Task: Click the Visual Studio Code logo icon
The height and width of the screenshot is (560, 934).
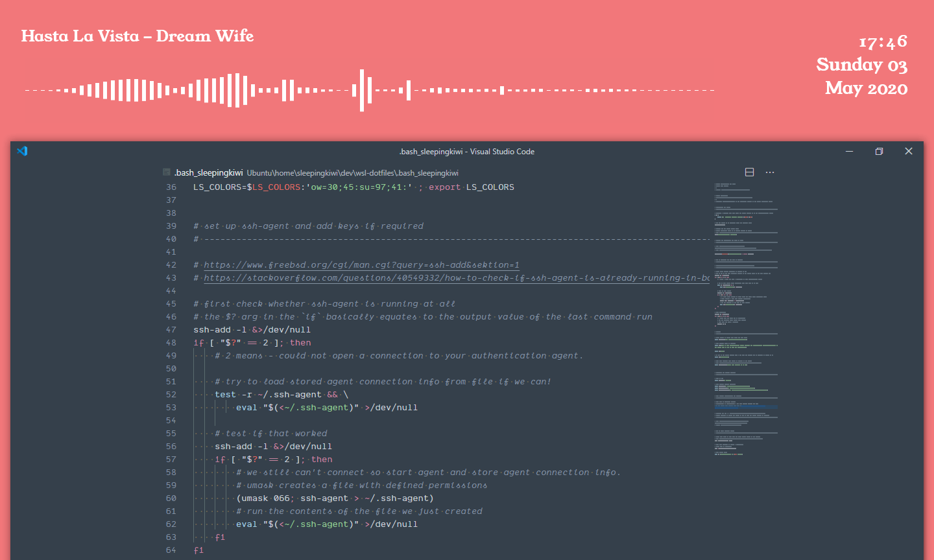Action: point(22,151)
